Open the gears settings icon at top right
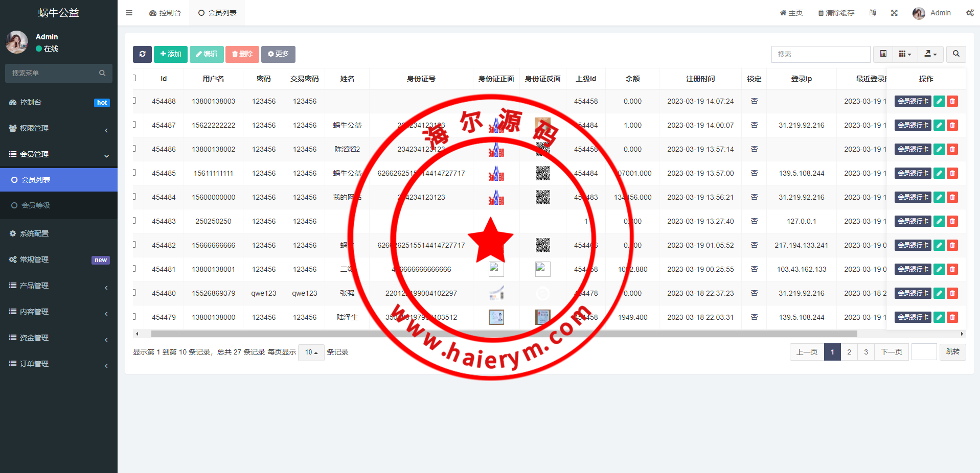This screenshot has height=473, width=980. click(970, 13)
